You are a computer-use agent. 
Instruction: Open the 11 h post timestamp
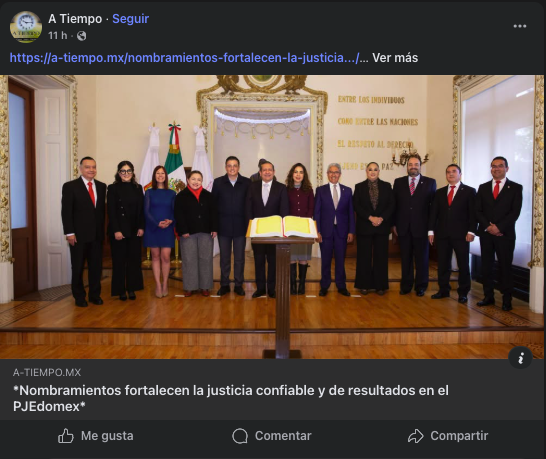click(x=57, y=36)
